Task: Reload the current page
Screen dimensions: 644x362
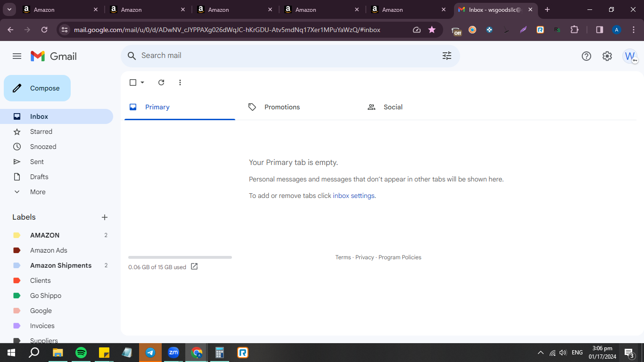Action: pyautogui.click(x=44, y=30)
